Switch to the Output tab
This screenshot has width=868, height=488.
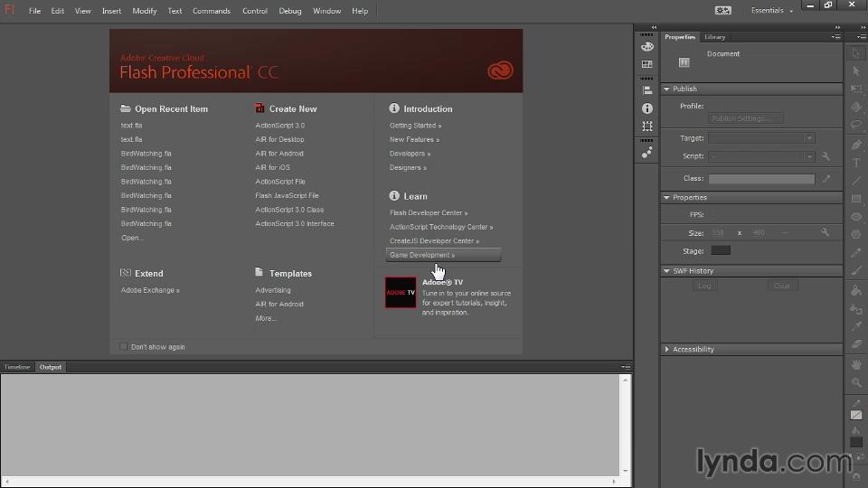tap(51, 367)
